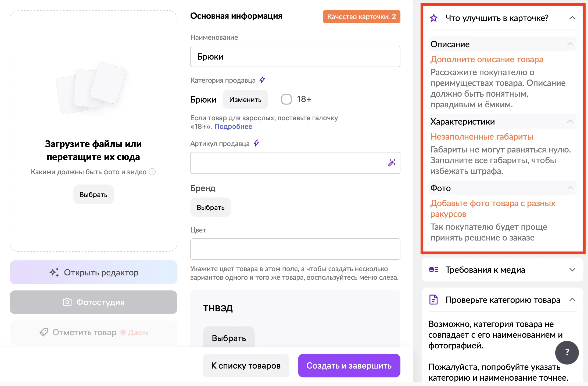Image resolution: width=588 pixels, height=386 pixels.
Task: Expand the Требования к медиа section
Action: (x=573, y=270)
